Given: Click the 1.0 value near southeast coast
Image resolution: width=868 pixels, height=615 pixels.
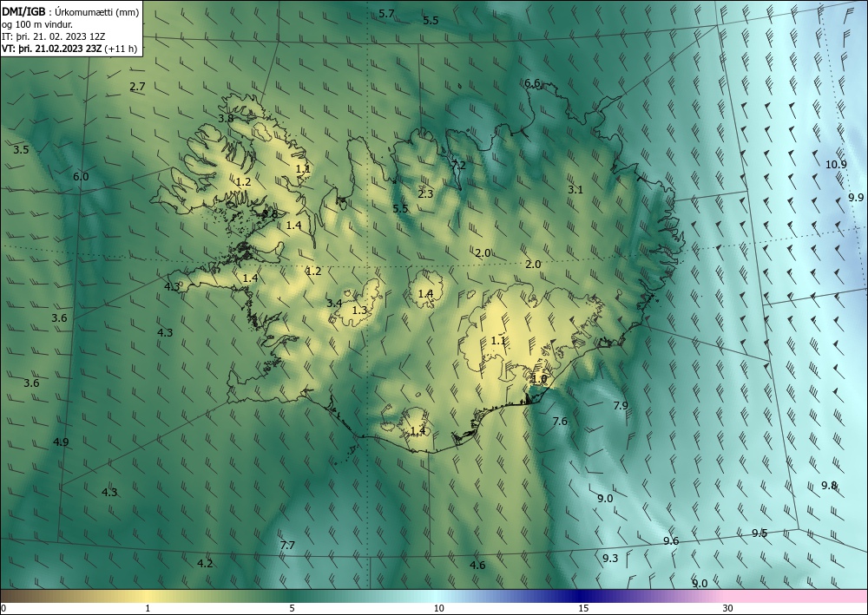Looking at the screenshot, I should coord(539,379).
